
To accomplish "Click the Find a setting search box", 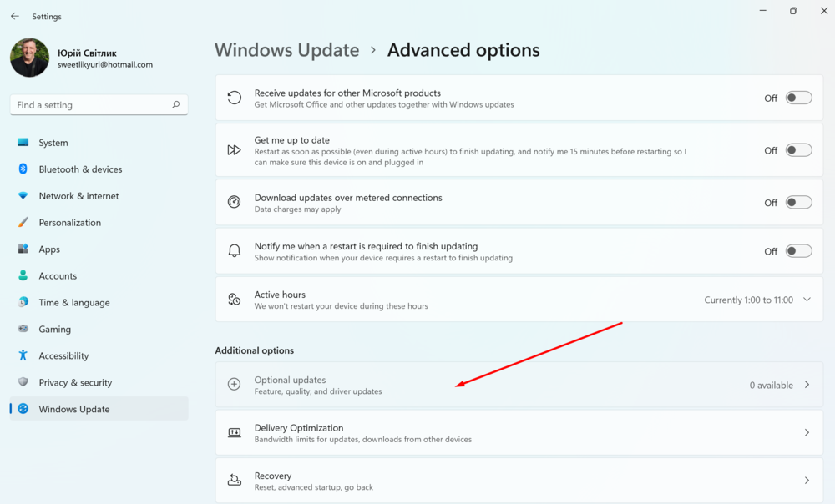I will tap(92, 105).
